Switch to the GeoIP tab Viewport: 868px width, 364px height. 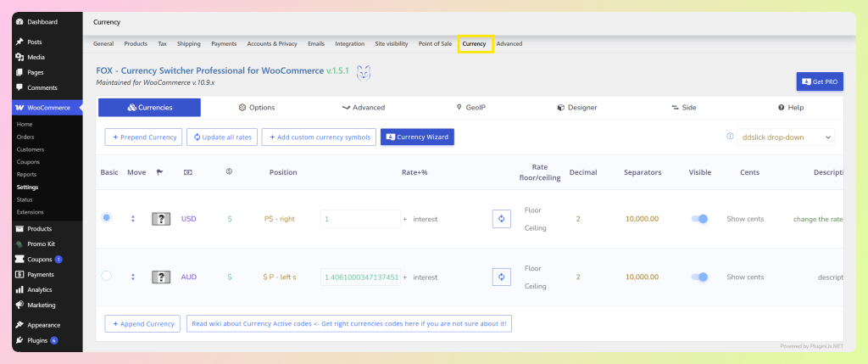point(470,108)
